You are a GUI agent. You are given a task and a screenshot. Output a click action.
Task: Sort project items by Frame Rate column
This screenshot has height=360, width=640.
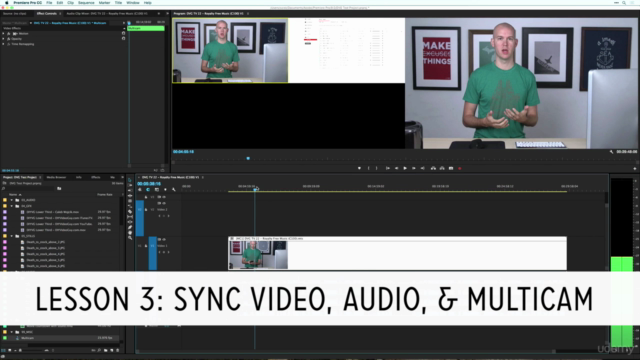(105, 195)
